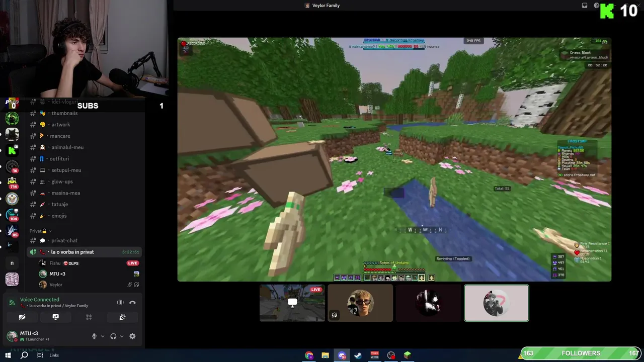Click the pop-out icon at top right

585,6
